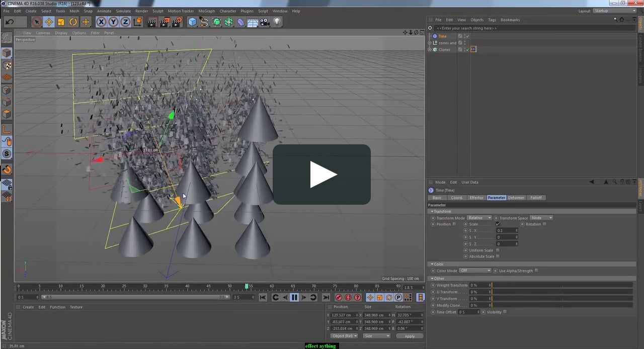Collapse the Color section

click(432, 264)
